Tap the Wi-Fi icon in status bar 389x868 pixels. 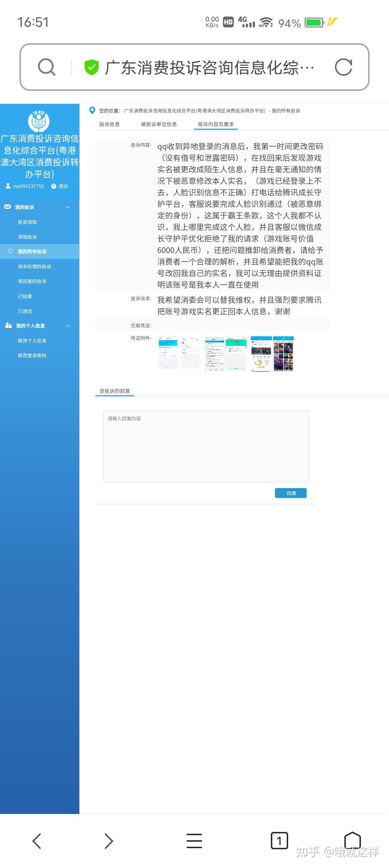point(266,23)
